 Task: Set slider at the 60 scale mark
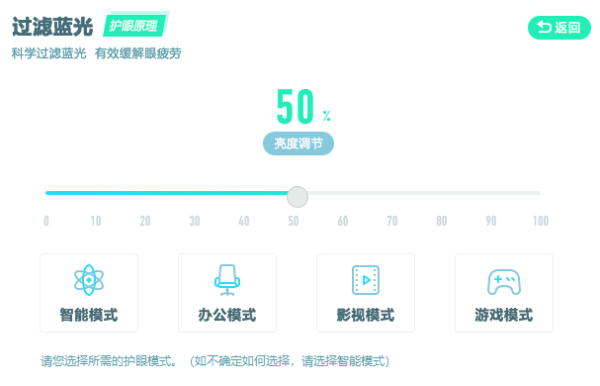343,221
